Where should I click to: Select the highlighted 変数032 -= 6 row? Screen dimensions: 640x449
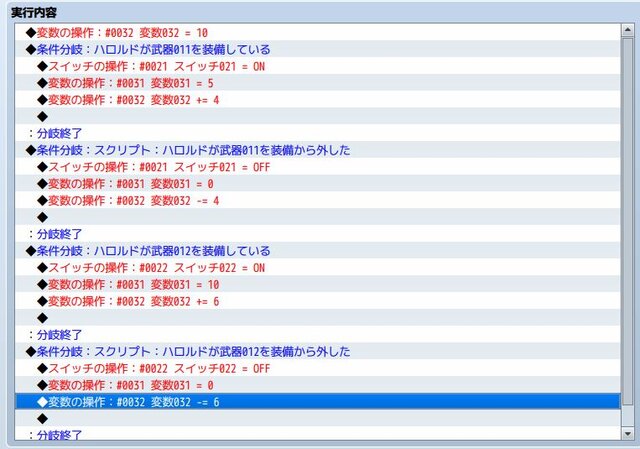click(x=318, y=402)
